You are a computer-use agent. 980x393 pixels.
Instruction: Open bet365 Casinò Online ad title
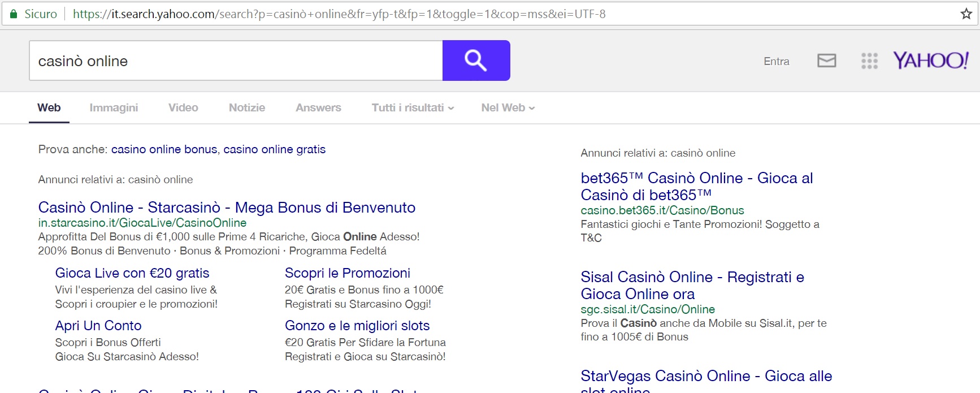click(x=697, y=186)
